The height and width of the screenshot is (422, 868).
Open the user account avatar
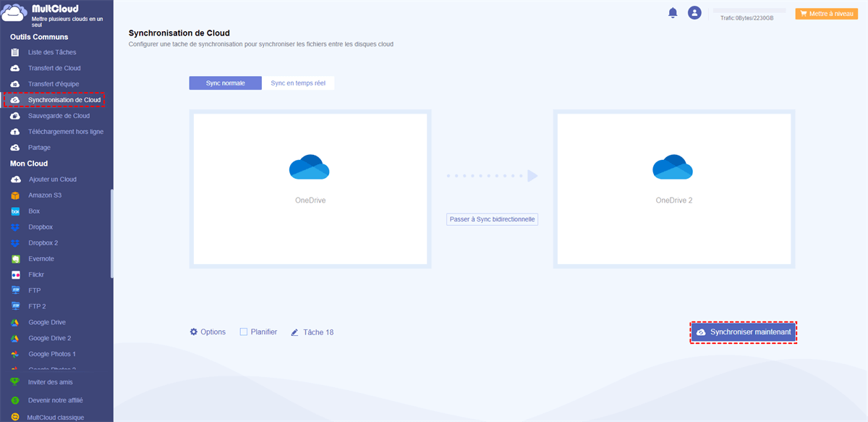(x=694, y=12)
